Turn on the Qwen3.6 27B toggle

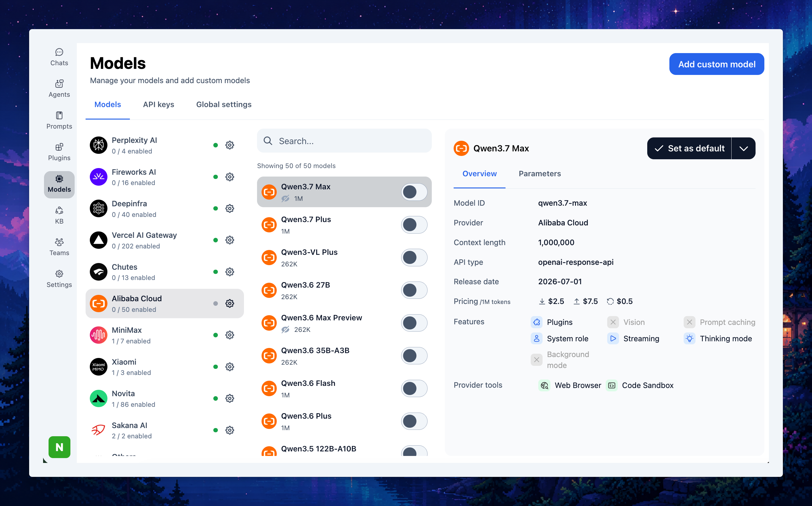click(414, 290)
